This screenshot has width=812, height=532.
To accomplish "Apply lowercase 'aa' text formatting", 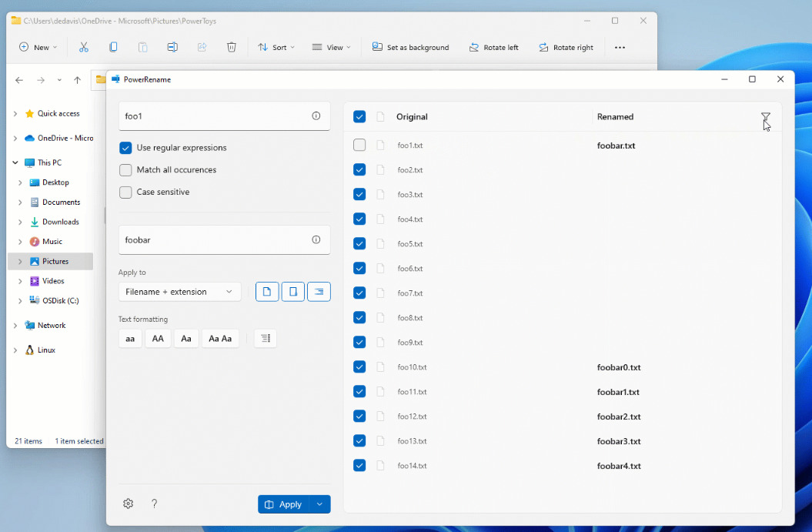I will (x=130, y=338).
